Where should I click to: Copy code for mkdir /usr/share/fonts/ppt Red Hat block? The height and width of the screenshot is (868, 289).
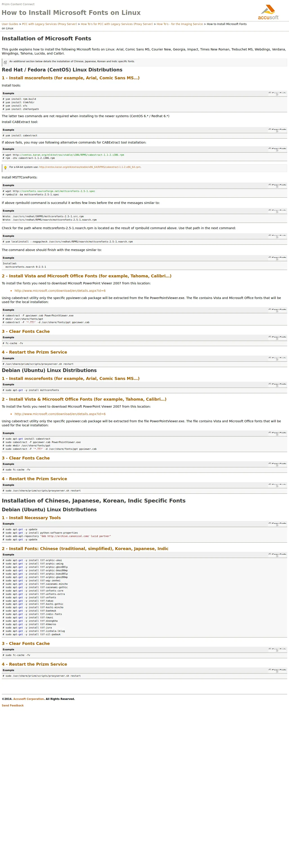277,310
